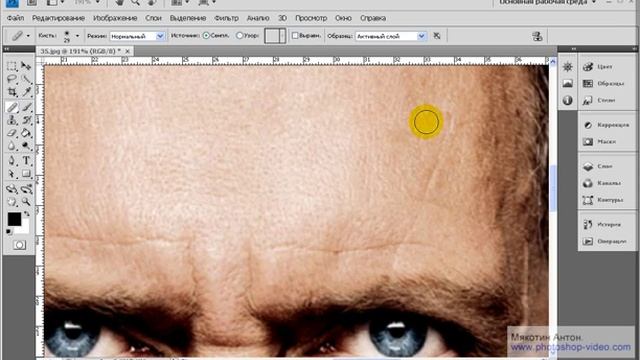Select 'Семпл.' source radio button
Image resolution: width=640 pixels, height=360 pixels.
206,36
